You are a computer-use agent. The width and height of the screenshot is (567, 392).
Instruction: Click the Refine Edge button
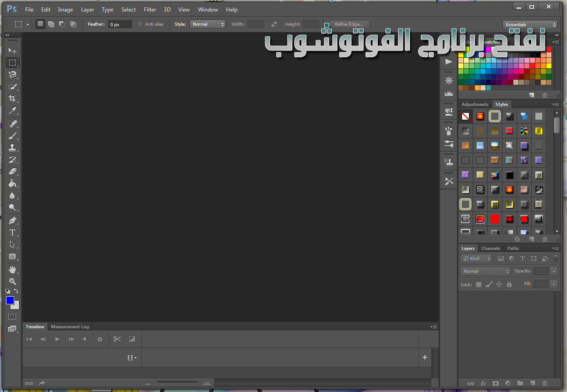pyautogui.click(x=349, y=24)
